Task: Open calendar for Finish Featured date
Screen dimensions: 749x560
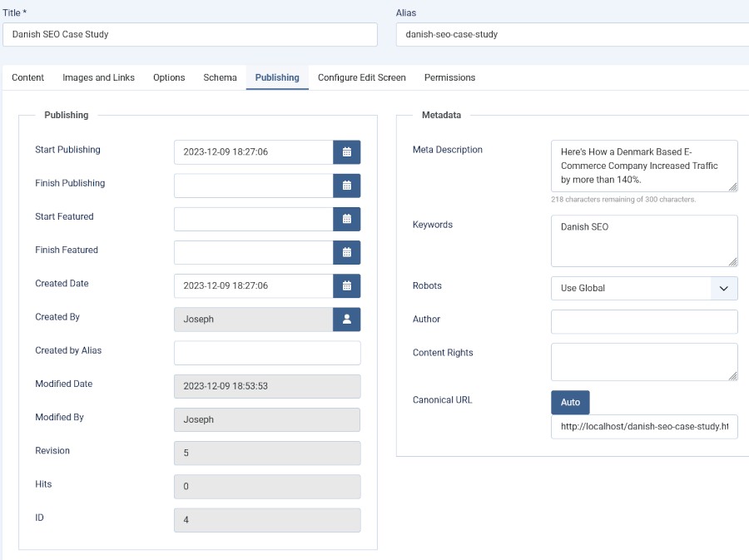Action: (347, 252)
